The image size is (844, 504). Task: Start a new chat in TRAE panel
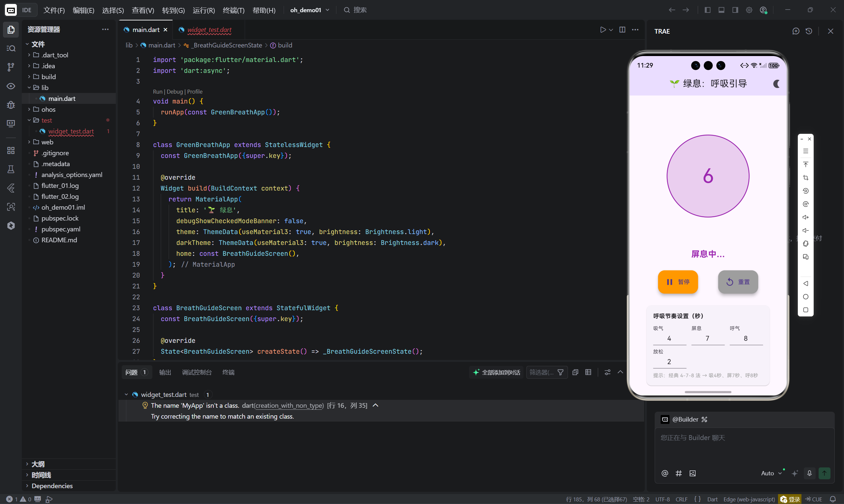(796, 31)
